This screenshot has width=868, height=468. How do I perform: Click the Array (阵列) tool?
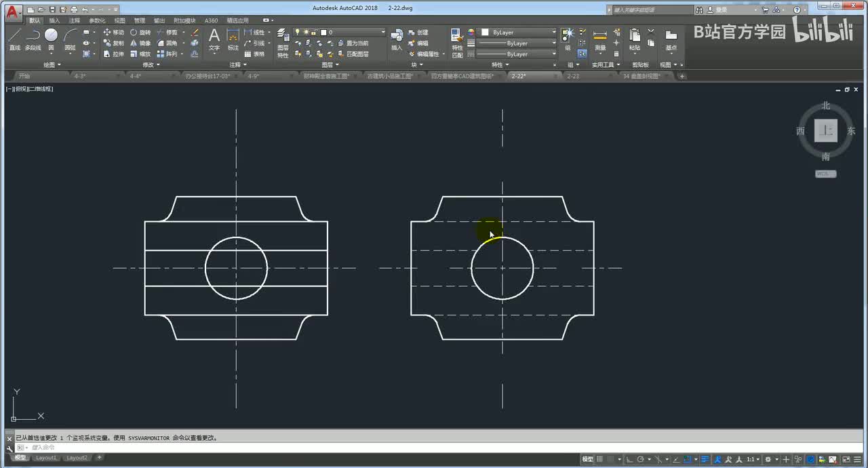[167, 54]
